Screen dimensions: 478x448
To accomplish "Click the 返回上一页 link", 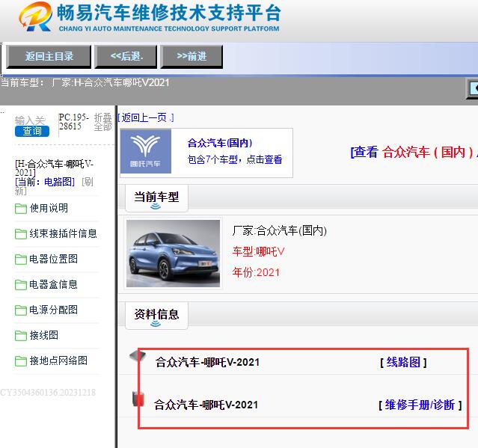I will coord(146,117).
